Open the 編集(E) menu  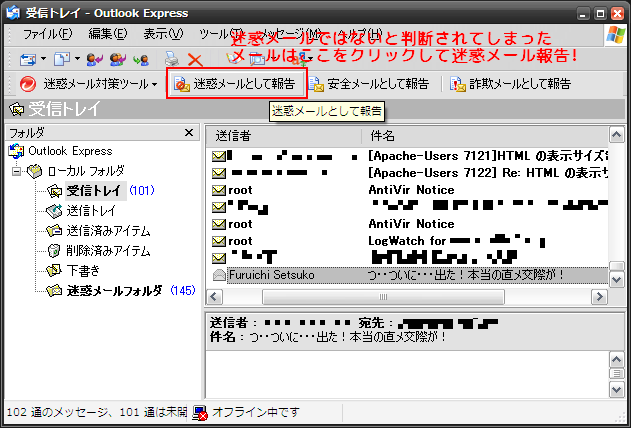point(108,34)
